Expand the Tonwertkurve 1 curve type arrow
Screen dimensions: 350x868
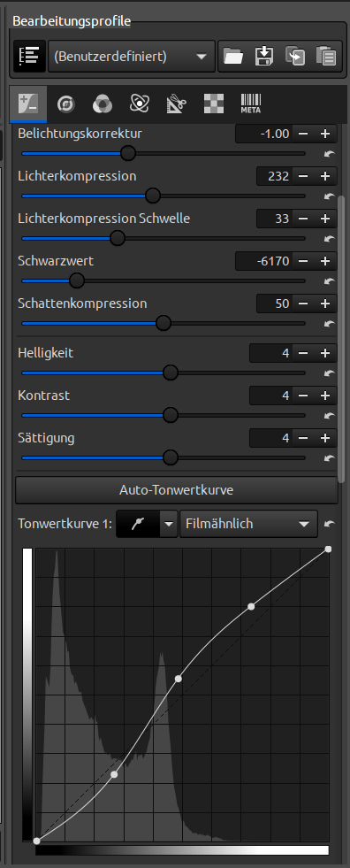(169, 524)
